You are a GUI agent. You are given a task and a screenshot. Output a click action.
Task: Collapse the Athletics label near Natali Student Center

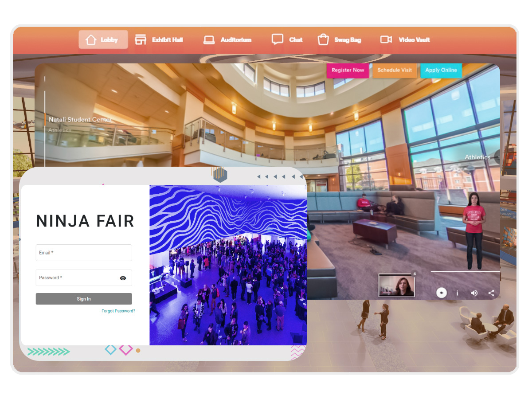point(59,130)
